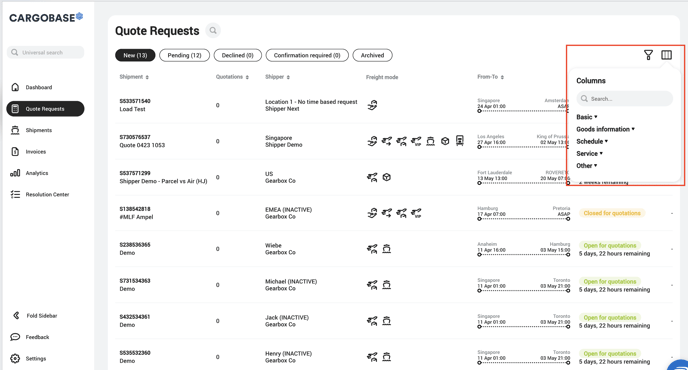Collapse the sidebar with Fold Sidebar

pyautogui.click(x=41, y=316)
